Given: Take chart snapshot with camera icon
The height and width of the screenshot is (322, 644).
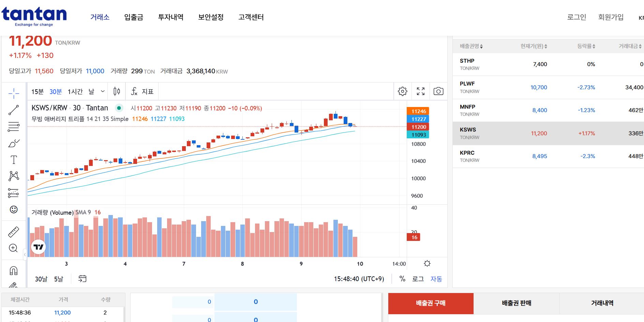Looking at the screenshot, I should pos(438,91).
